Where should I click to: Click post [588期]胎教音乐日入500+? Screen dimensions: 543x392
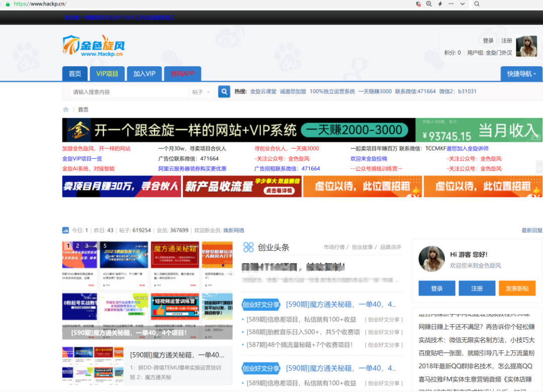[x=303, y=332]
